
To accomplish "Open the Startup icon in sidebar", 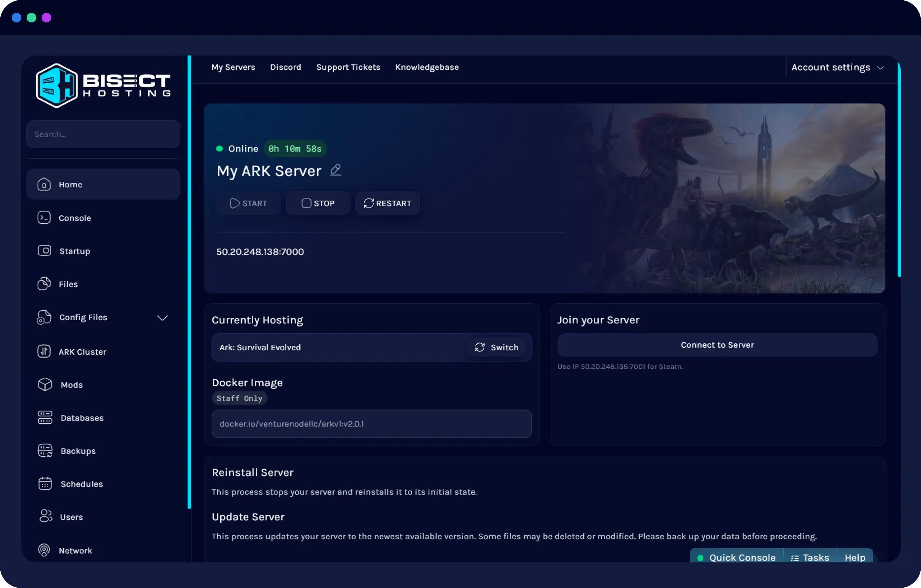I will pyautogui.click(x=44, y=250).
